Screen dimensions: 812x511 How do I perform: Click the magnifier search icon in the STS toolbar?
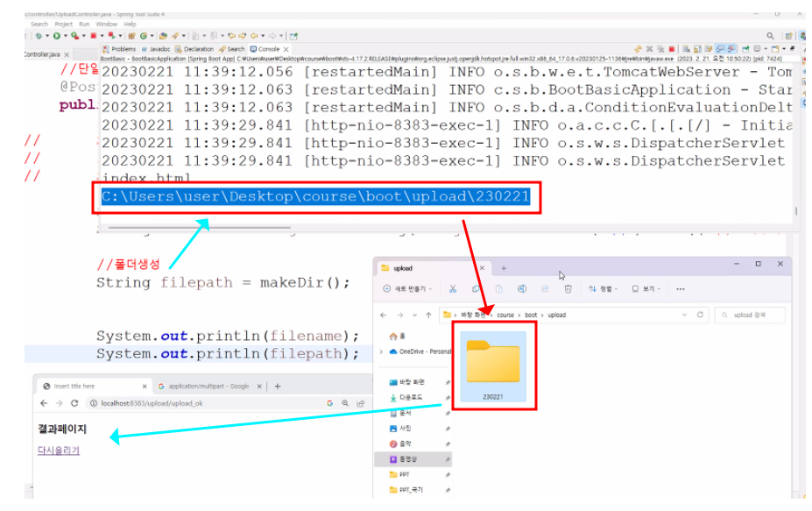pos(770,36)
